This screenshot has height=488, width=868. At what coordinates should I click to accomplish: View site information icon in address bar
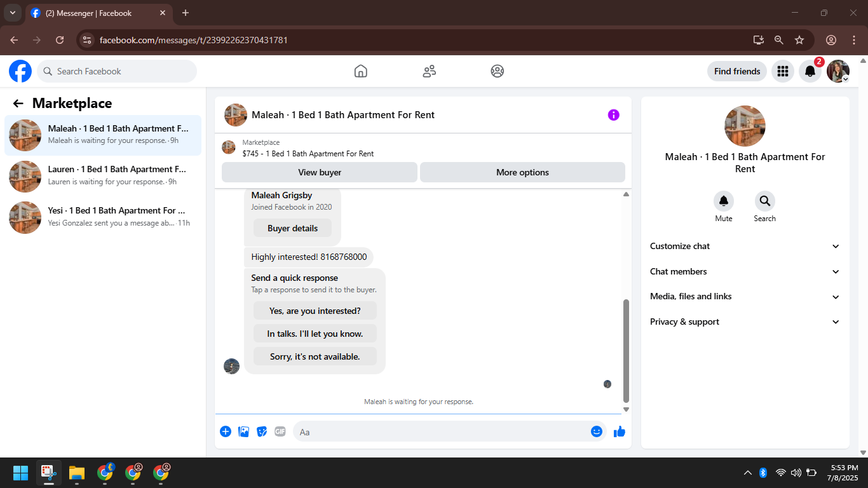[x=88, y=40]
